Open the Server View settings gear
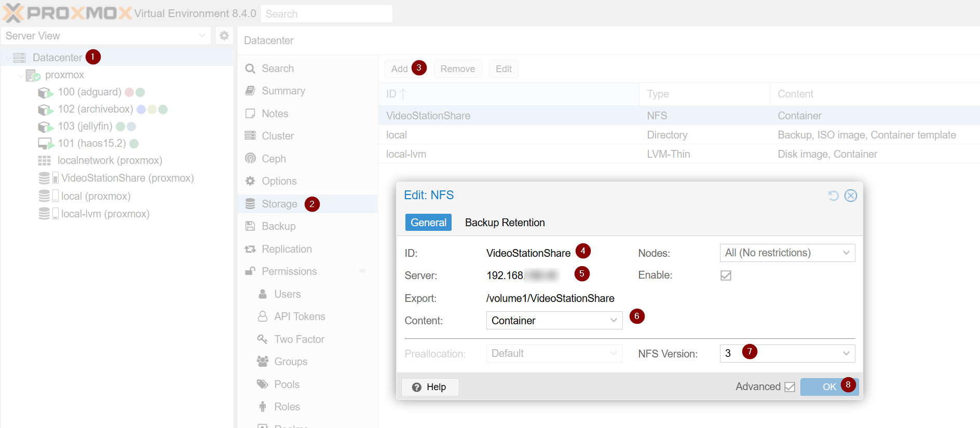 (224, 35)
